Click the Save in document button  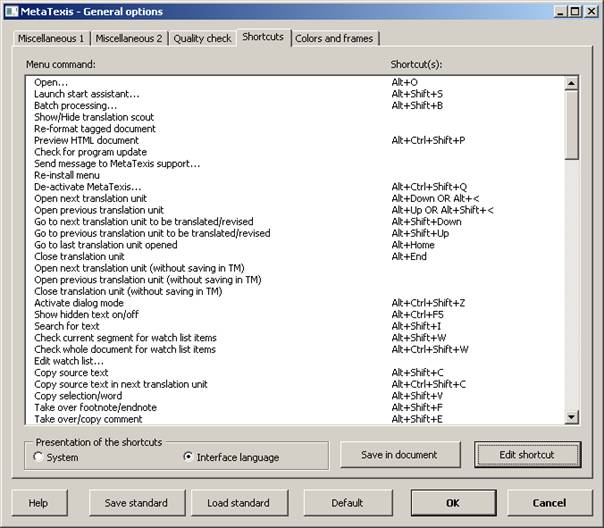pyautogui.click(x=399, y=455)
